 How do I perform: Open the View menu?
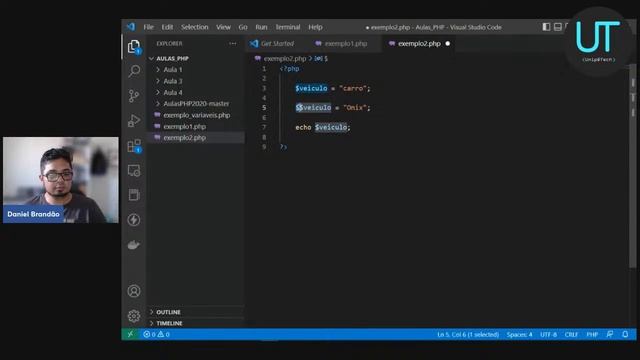(223, 27)
